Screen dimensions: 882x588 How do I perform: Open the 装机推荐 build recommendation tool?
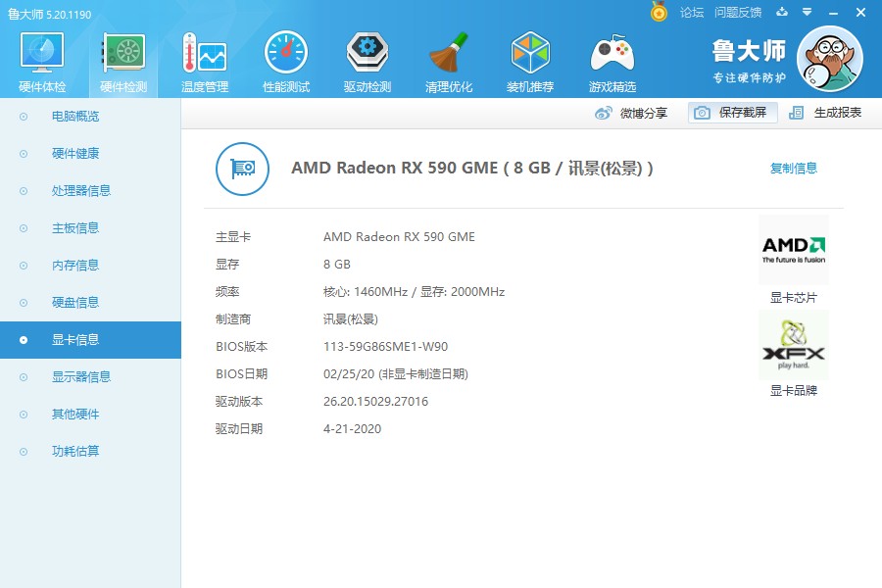(x=530, y=59)
